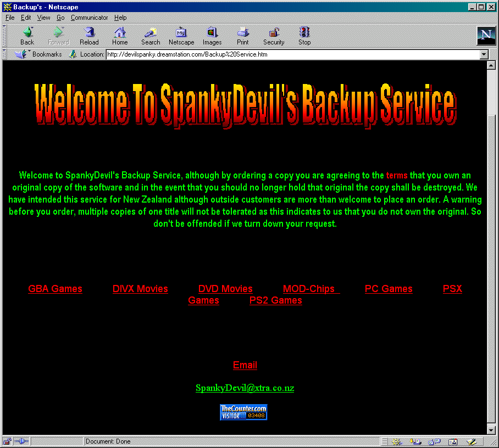The width and height of the screenshot is (499, 448).
Task: Go to the Home page
Action: point(120,36)
